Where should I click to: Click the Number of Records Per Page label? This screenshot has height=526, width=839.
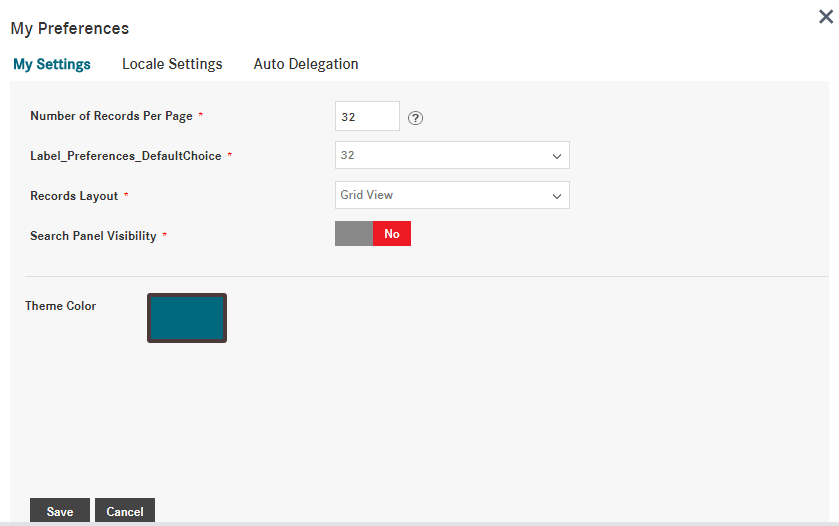tap(111, 116)
